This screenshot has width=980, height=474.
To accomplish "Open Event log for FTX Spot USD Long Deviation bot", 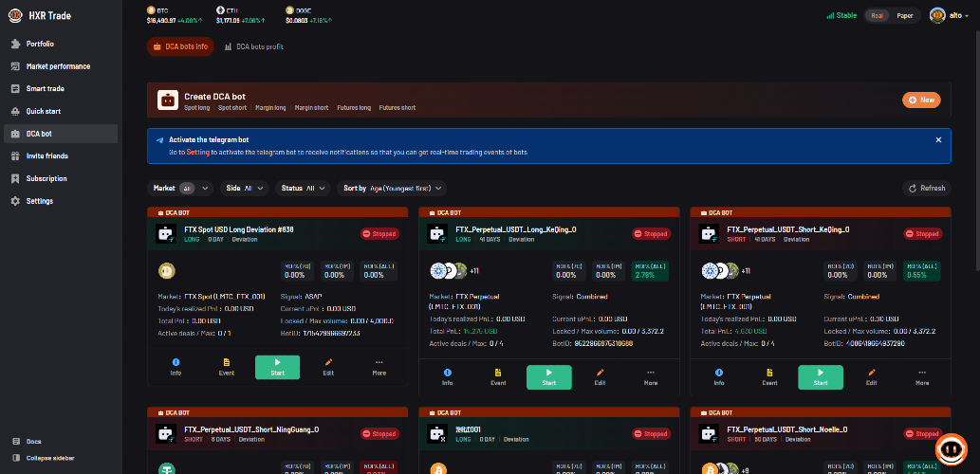I will point(227,367).
